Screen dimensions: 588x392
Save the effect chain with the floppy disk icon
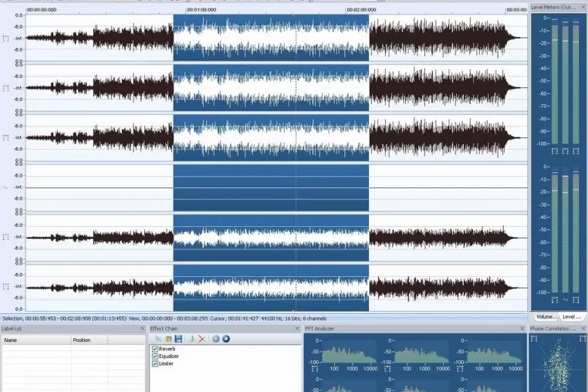pyautogui.click(x=178, y=339)
